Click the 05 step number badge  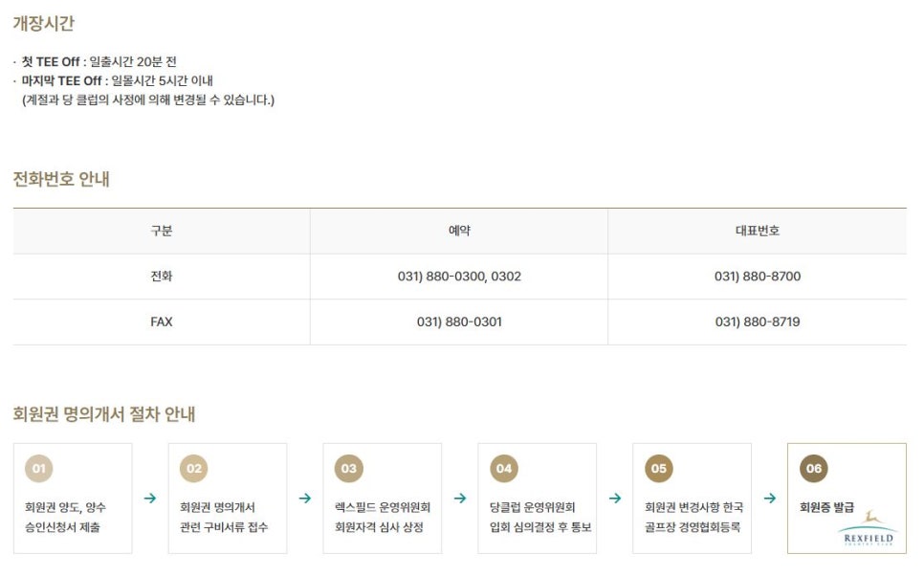point(659,469)
